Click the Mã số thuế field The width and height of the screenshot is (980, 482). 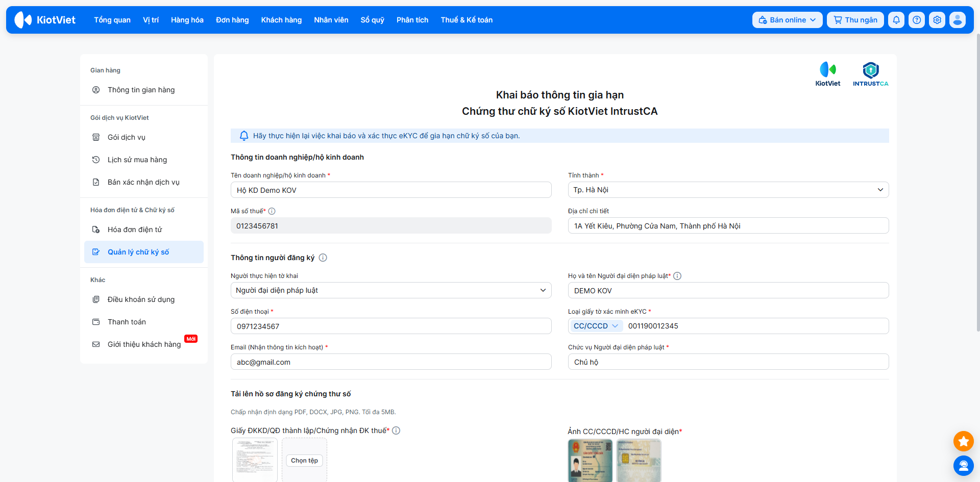(x=391, y=225)
